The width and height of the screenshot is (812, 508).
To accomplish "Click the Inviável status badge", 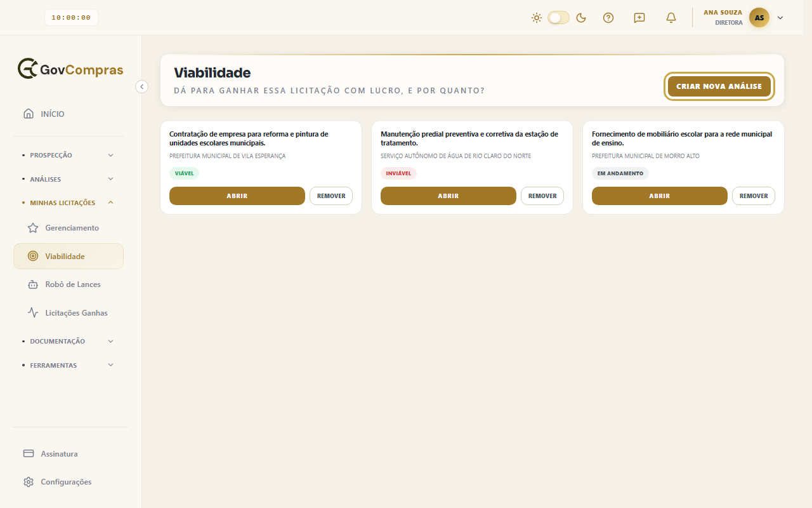I will (398, 173).
